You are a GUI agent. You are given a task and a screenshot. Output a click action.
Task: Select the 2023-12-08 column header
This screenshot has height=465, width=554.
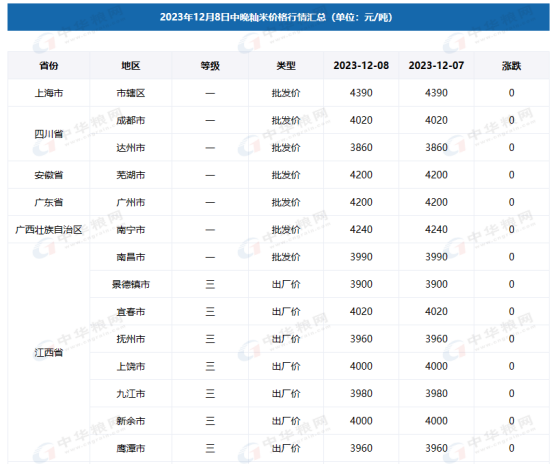click(x=361, y=65)
